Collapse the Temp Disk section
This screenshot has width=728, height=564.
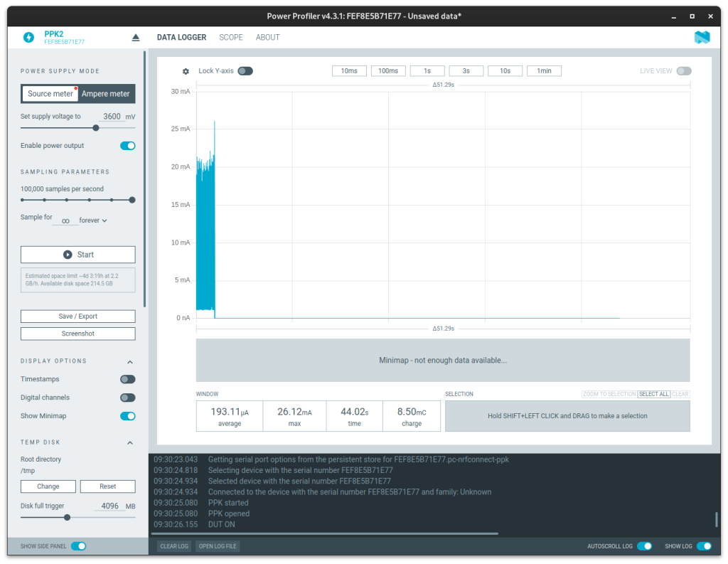pos(130,443)
